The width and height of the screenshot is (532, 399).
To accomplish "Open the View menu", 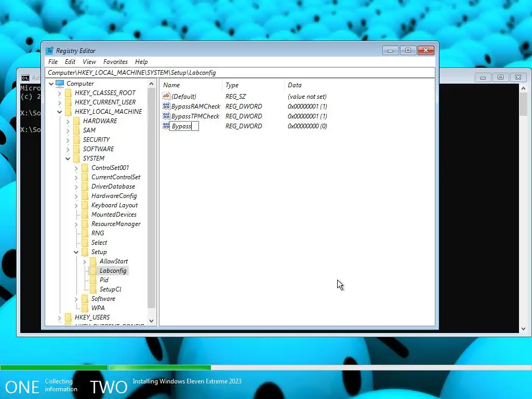I will coord(89,62).
